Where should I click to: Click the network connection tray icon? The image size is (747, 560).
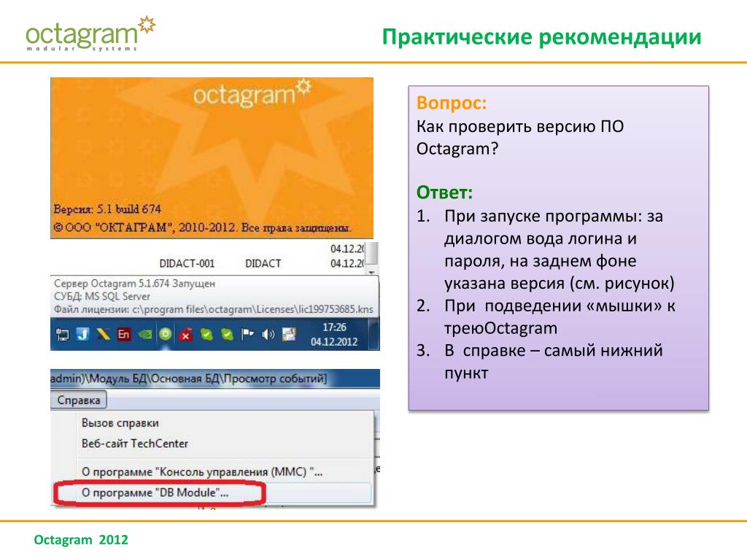[x=63, y=334]
